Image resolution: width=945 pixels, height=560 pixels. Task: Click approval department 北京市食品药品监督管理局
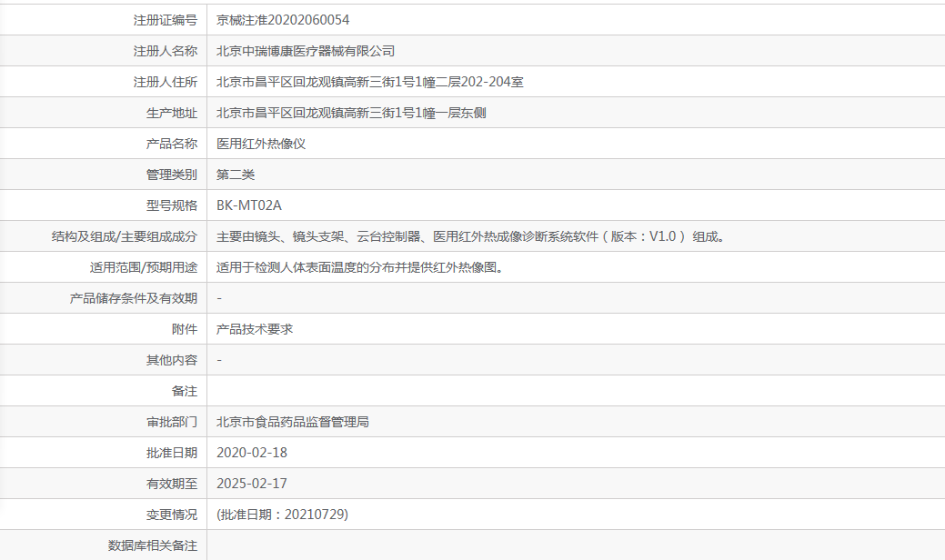pyautogui.click(x=292, y=422)
